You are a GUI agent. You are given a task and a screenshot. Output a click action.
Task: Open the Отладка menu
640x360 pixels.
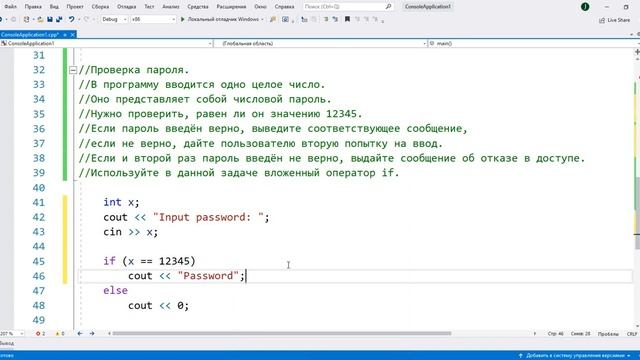127,7
